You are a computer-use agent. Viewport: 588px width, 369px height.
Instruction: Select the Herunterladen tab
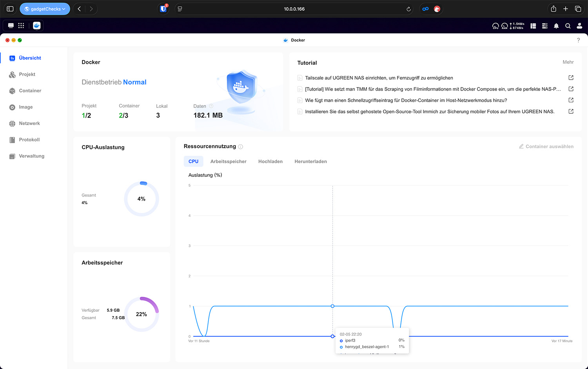310,162
